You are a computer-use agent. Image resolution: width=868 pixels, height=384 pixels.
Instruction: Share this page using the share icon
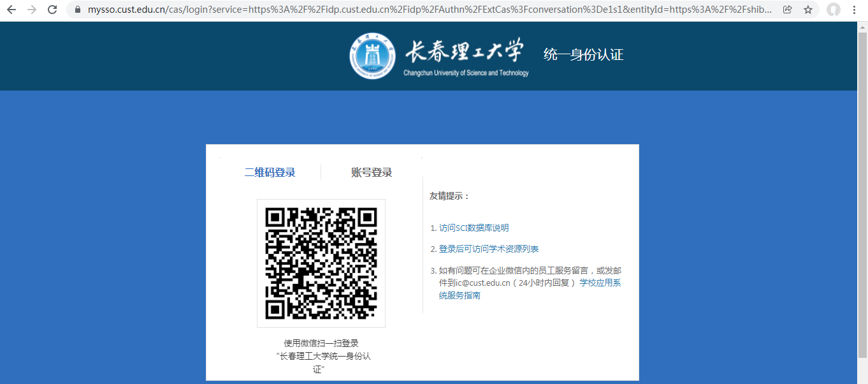(x=788, y=10)
